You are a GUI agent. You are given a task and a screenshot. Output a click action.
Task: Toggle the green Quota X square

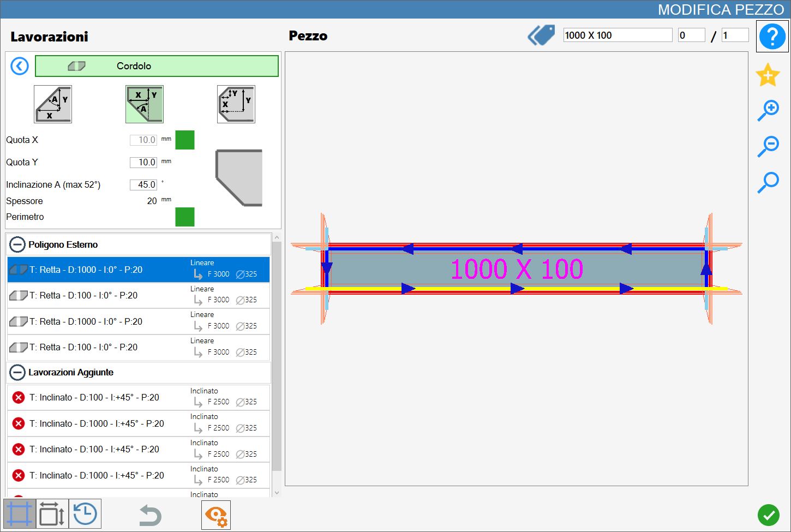pos(185,140)
